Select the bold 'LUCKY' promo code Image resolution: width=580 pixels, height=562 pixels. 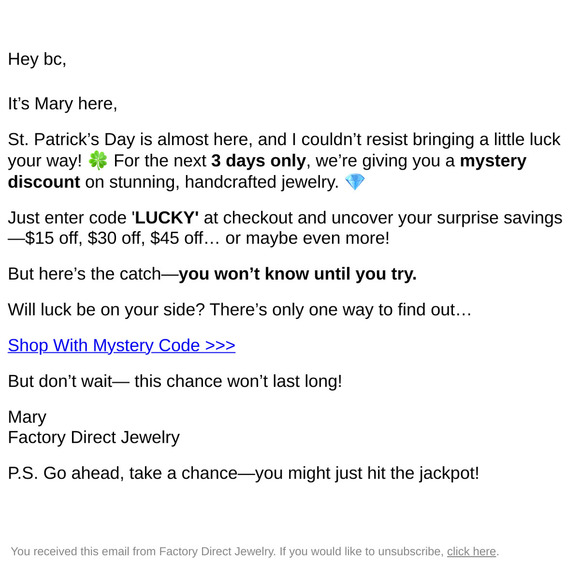(165, 218)
